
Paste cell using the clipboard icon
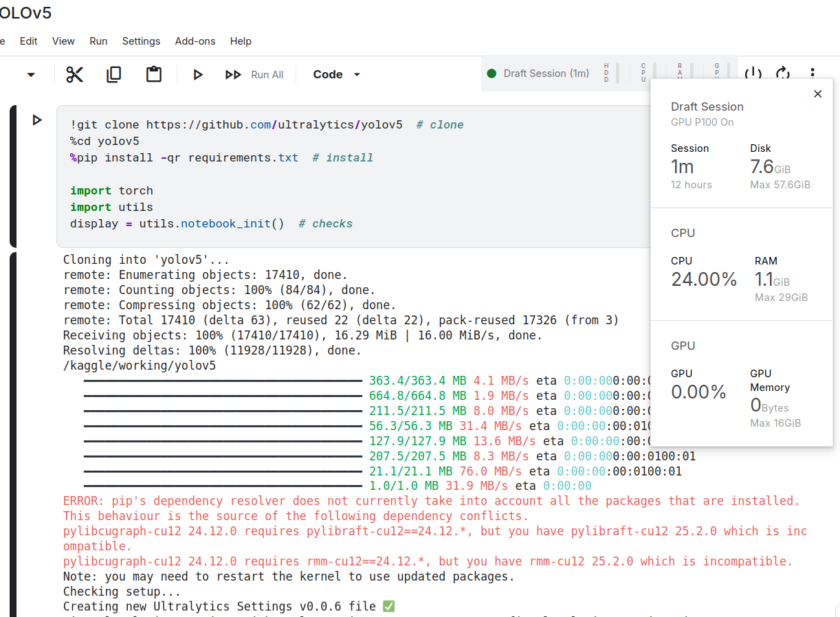click(154, 74)
